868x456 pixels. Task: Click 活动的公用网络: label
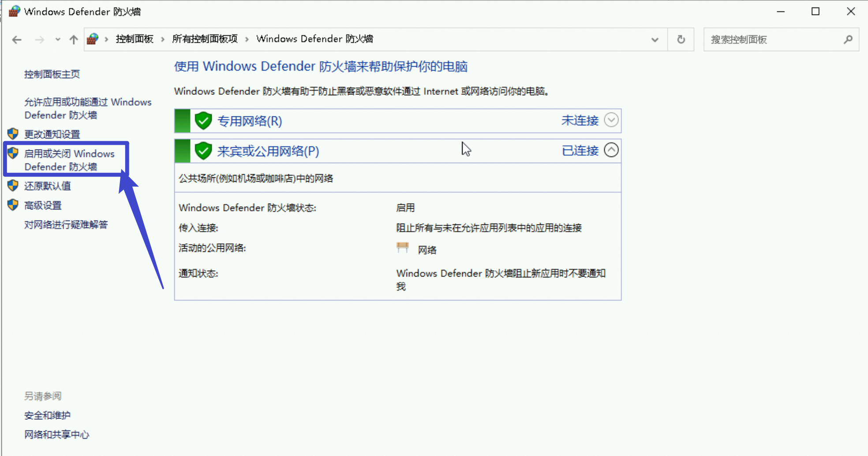coord(212,248)
